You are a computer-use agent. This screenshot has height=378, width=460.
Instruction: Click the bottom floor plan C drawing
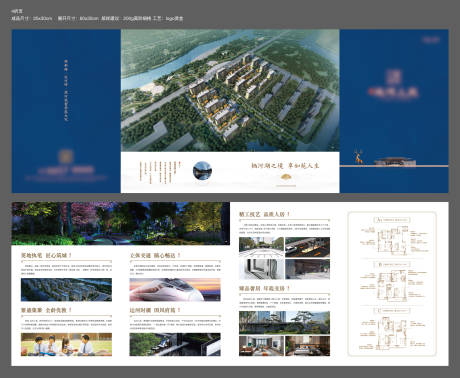click(393, 334)
